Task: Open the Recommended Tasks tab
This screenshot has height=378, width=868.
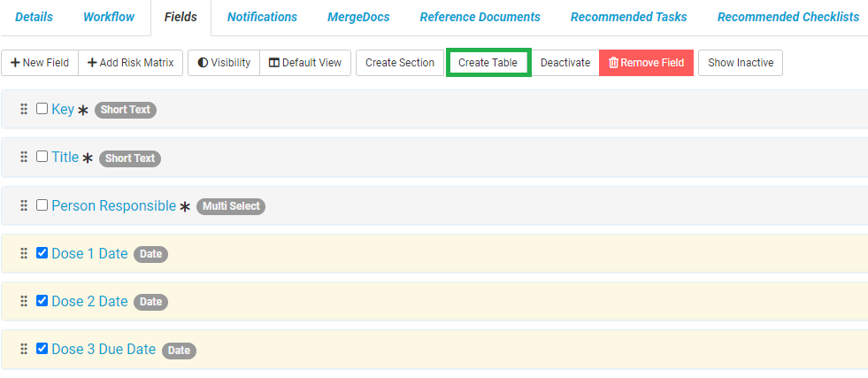Action: [629, 17]
